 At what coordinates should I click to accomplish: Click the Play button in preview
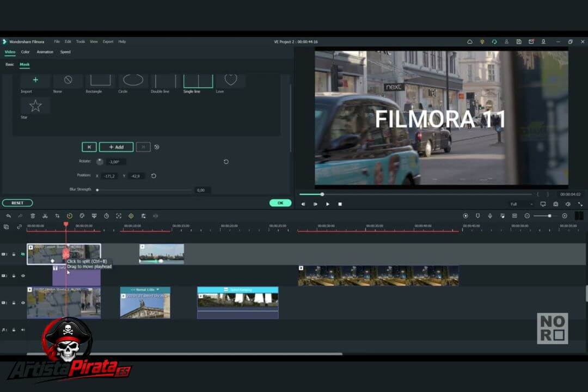(x=328, y=204)
